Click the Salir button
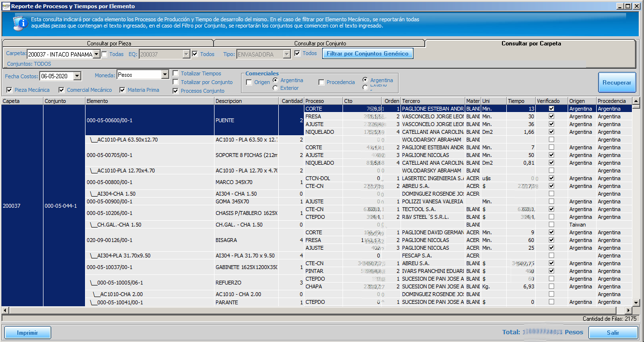Screen dimensions: 644x342 point(613,332)
